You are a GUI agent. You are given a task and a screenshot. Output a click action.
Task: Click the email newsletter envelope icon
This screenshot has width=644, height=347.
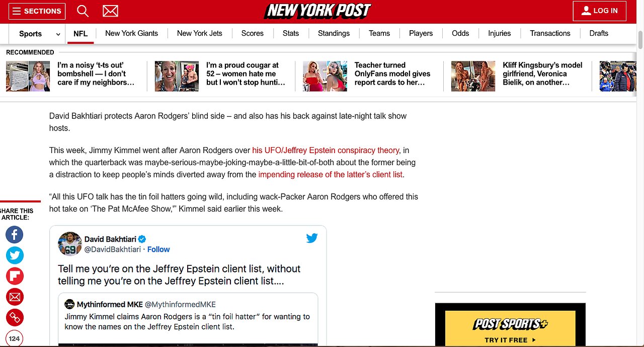tap(110, 11)
